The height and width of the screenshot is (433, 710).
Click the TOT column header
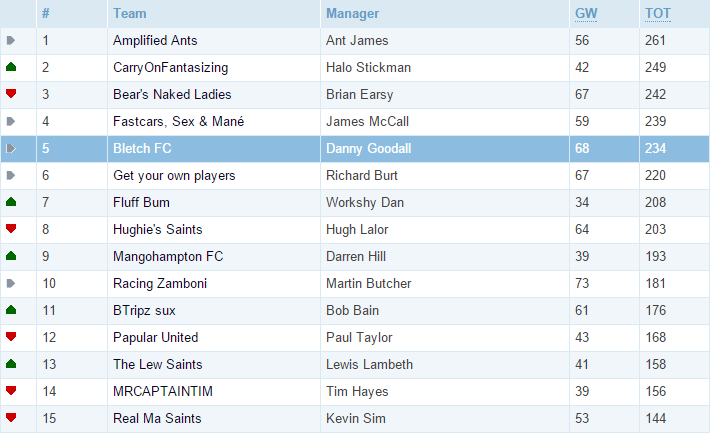tap(657, 14)
